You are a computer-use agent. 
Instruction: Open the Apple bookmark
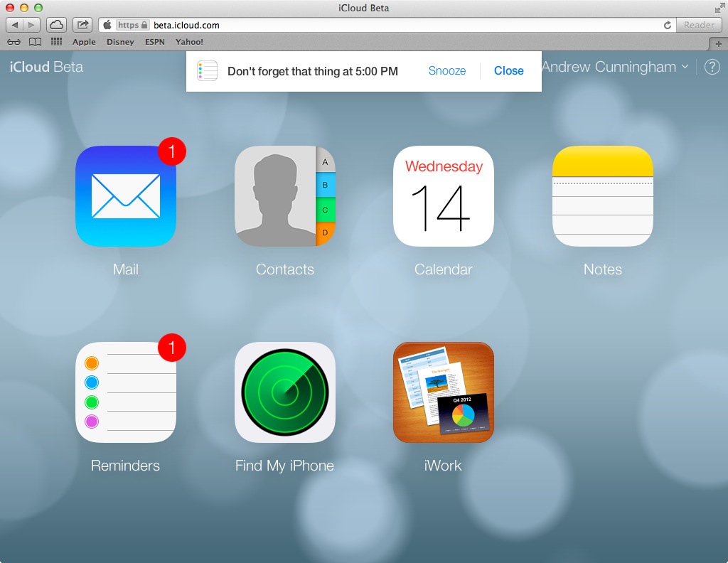84,42
